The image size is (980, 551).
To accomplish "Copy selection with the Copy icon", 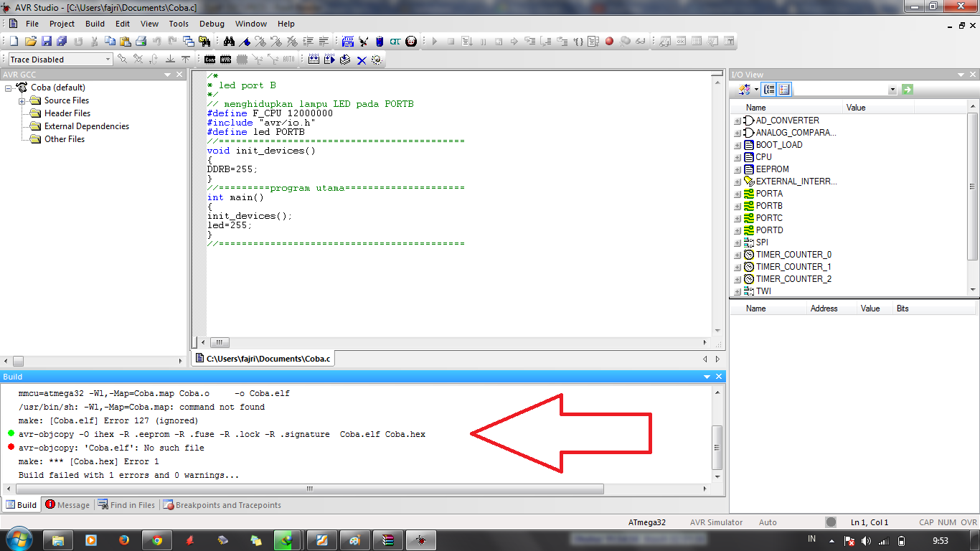I will coord(109,41).
